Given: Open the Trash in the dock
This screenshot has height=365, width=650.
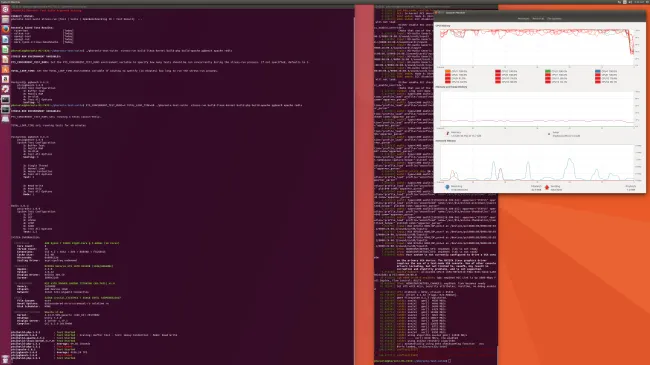Looking at the screenshot, I should pyautogui.click(x=5, y=359).
